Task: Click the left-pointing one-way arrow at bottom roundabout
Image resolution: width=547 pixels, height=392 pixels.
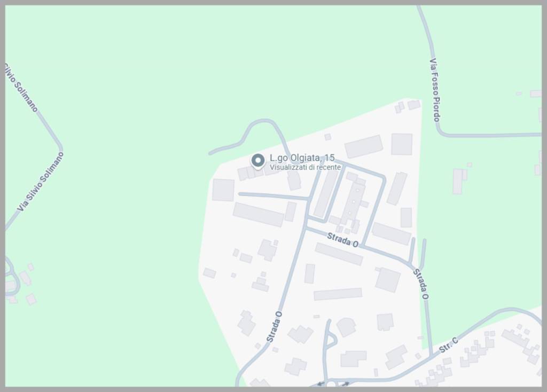Action: click(x=321, y=384)
